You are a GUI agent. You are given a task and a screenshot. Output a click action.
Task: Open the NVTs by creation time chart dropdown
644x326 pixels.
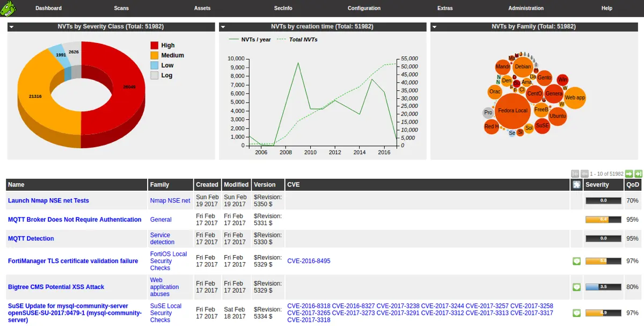[x=223, y=26]
